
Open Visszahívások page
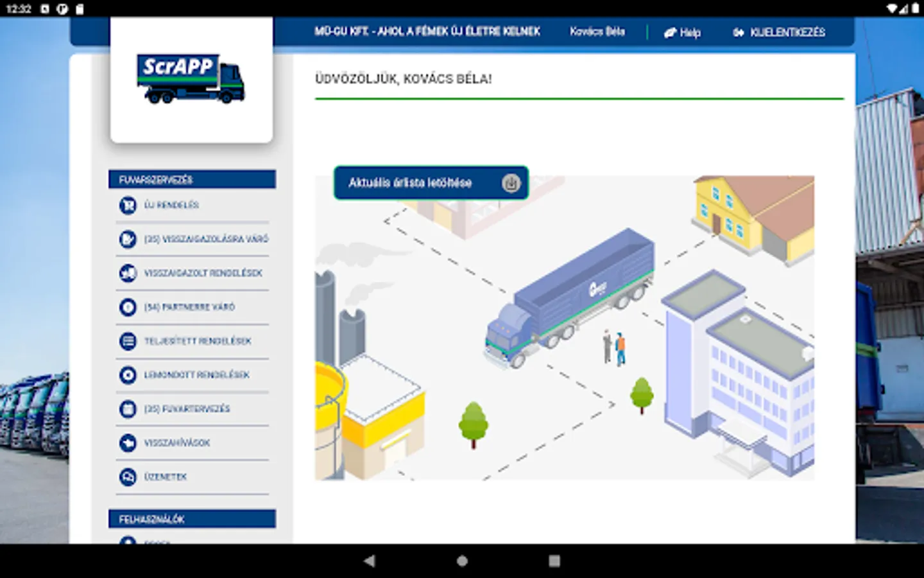192,443
